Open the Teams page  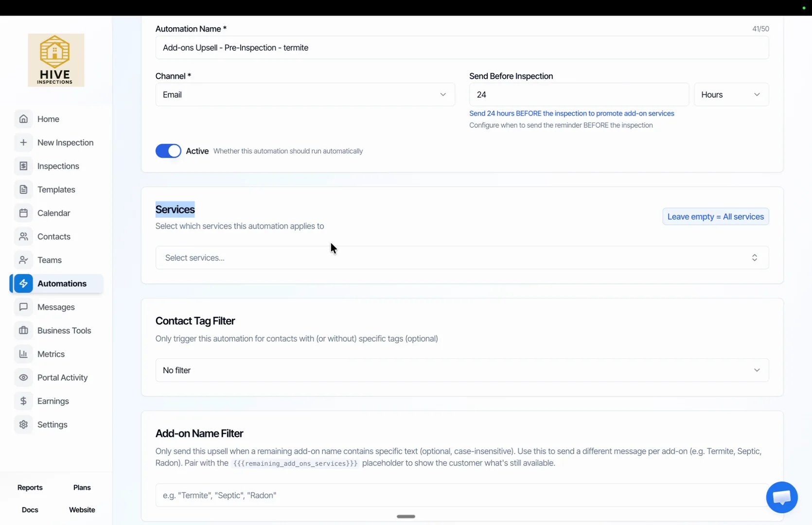pos(57,260)
